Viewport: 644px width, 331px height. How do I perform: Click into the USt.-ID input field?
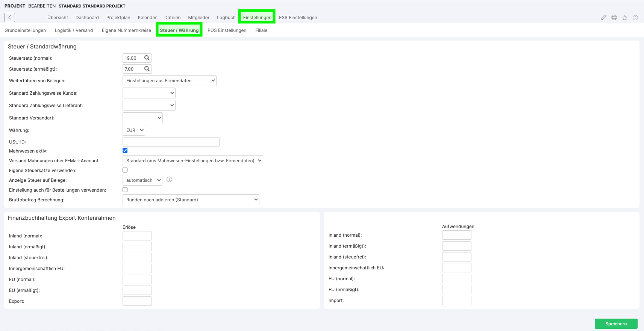coord(171,142)
